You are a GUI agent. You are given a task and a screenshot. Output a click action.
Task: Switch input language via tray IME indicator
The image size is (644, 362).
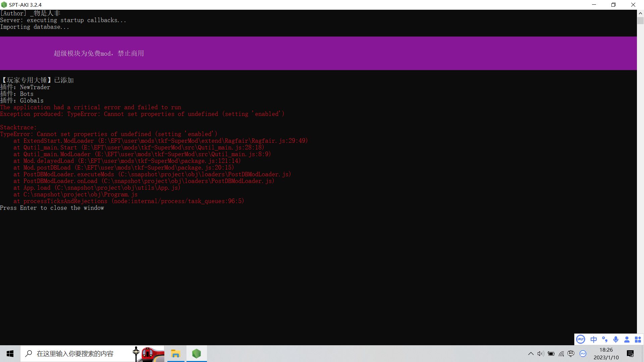[571, 354]
